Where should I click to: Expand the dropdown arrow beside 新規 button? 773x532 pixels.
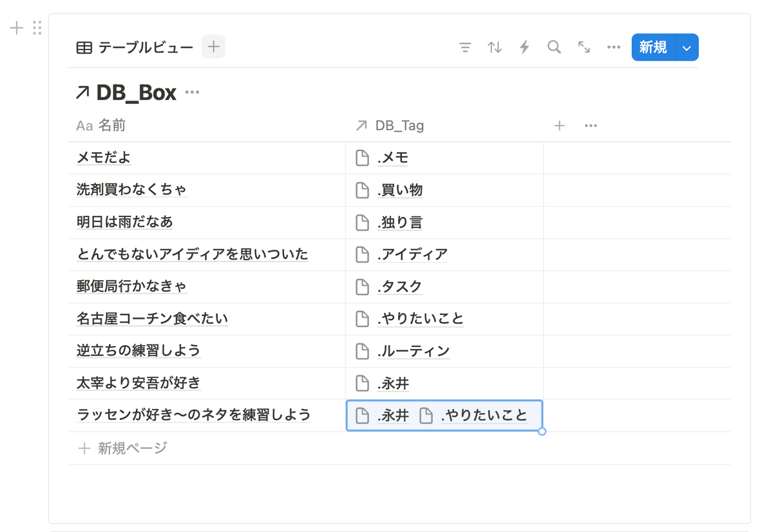[687, 48]
